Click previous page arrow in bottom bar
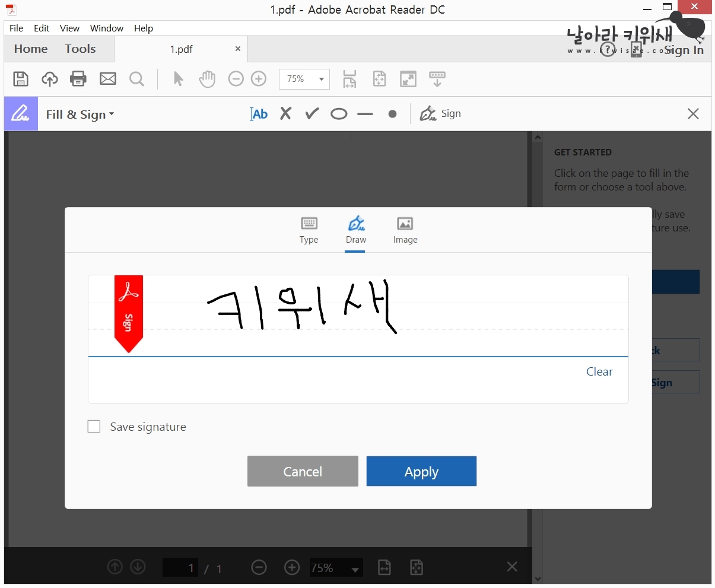The width and height of the screenshot is (715, 588). point(115,567)
